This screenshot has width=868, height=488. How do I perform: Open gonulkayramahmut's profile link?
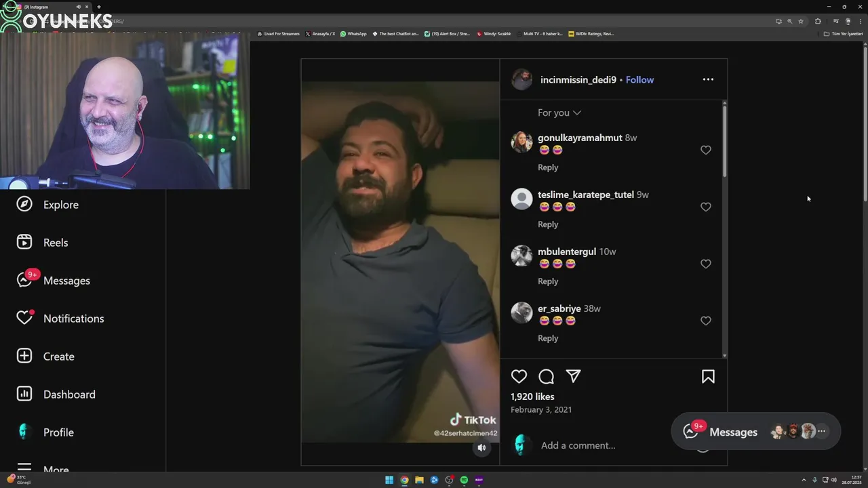pyautogui.click(x=580, y=138)
